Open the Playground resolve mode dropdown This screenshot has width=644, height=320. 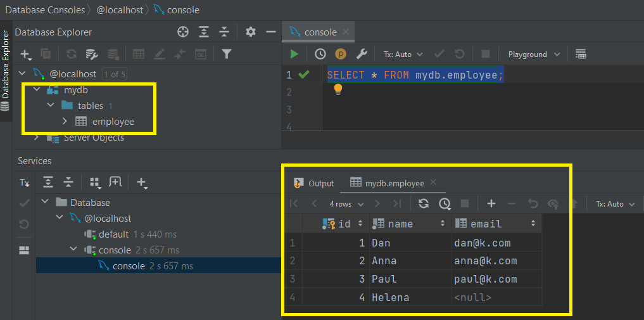[x=534, y=54]
